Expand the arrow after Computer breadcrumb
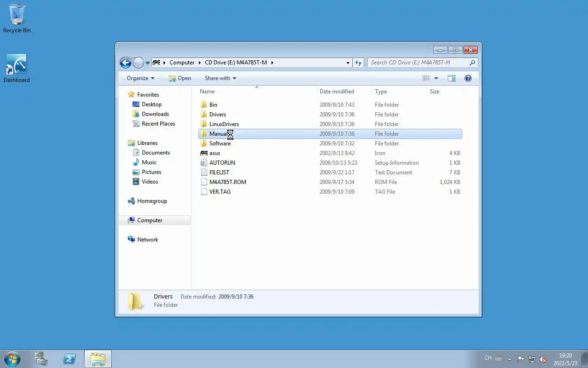Viewport: 588px width, 368px height. click(x=199, y=63)
